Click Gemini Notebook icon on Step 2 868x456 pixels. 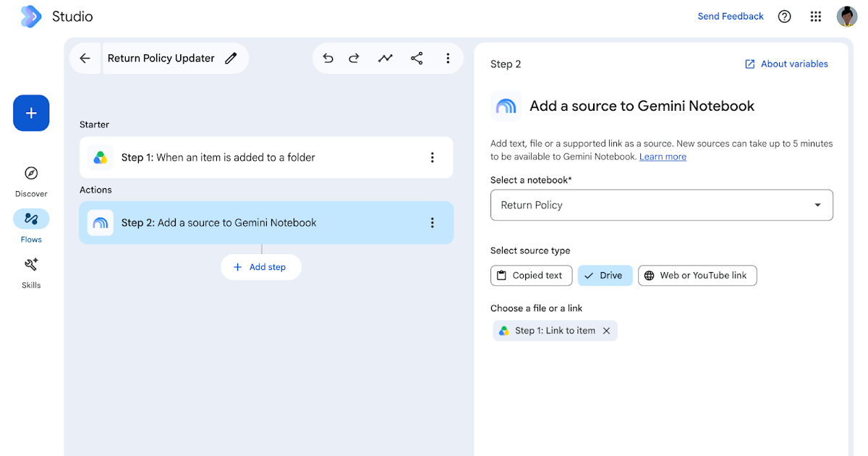tap(101, 223)
